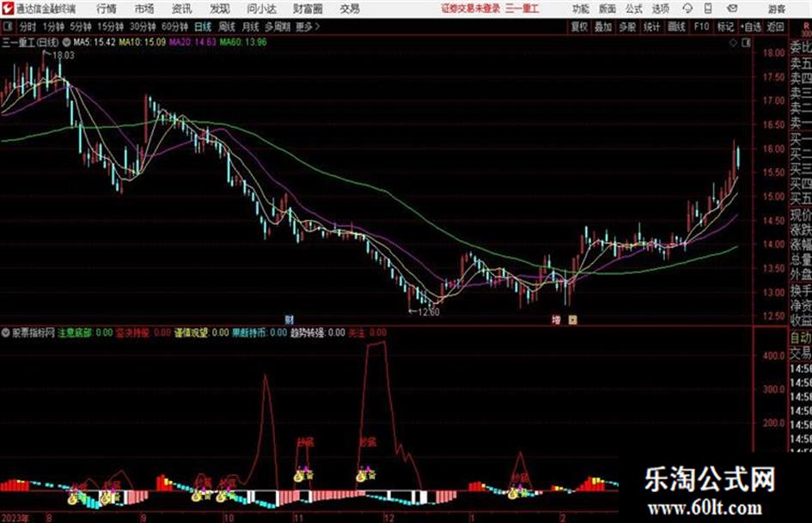Open the 发现 menu
The height and width of the screenshot is (523, 812).
pyautogui.click(x=220, y=9)
